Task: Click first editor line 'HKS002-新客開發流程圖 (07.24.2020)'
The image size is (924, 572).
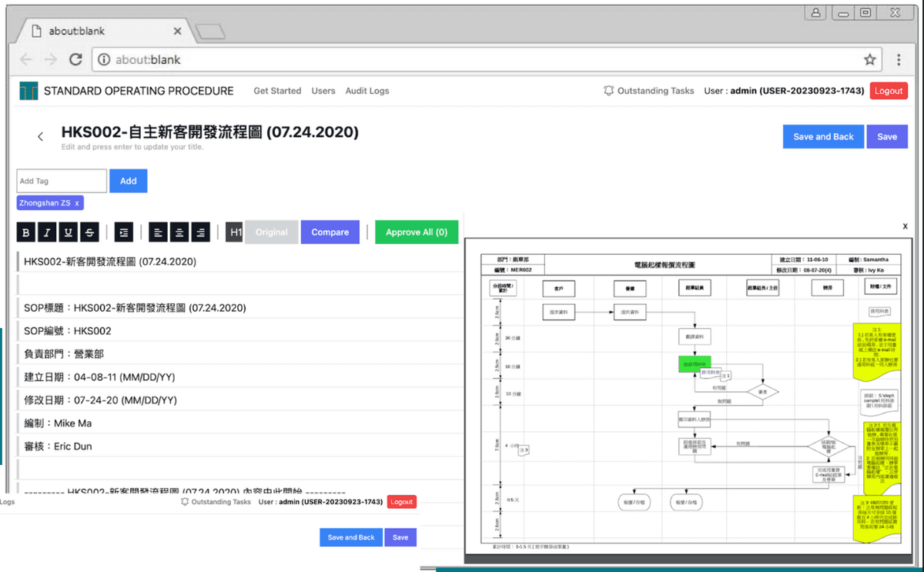Action: click(x=110, y=262)
